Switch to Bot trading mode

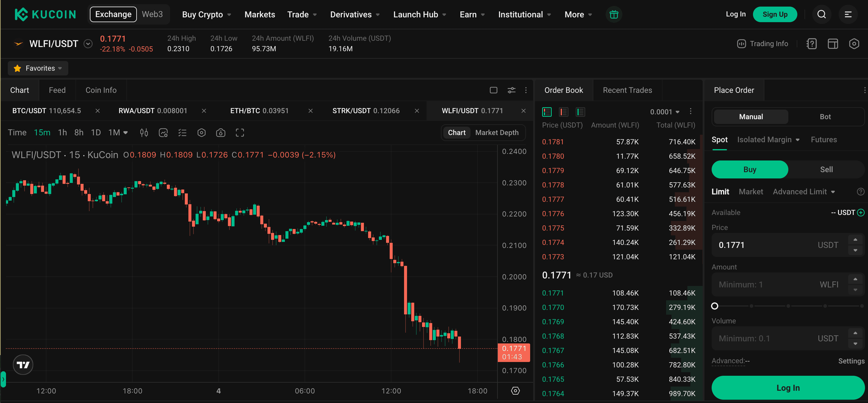coord(825,116)
